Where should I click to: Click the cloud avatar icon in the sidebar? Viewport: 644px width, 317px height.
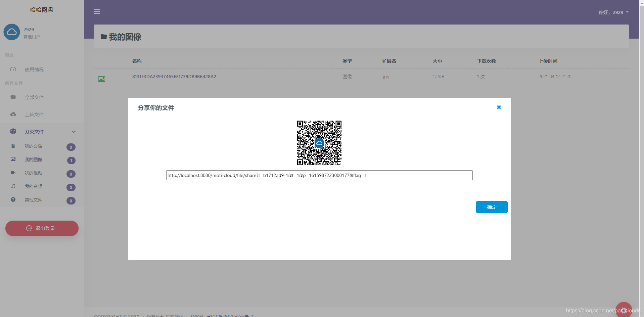click(12, 32)
